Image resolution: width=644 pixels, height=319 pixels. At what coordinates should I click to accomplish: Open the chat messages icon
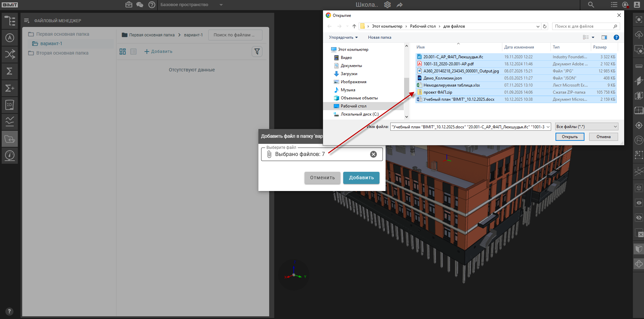point(140,5)
